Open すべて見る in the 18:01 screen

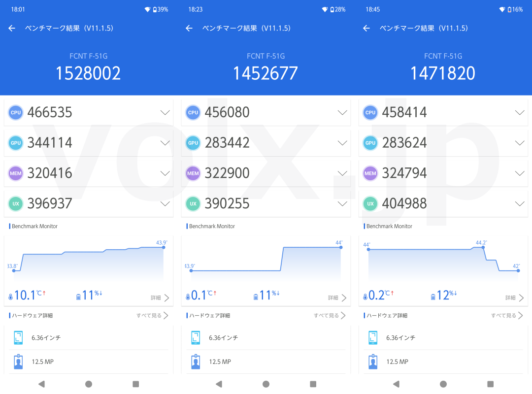[x=152, y=316]
